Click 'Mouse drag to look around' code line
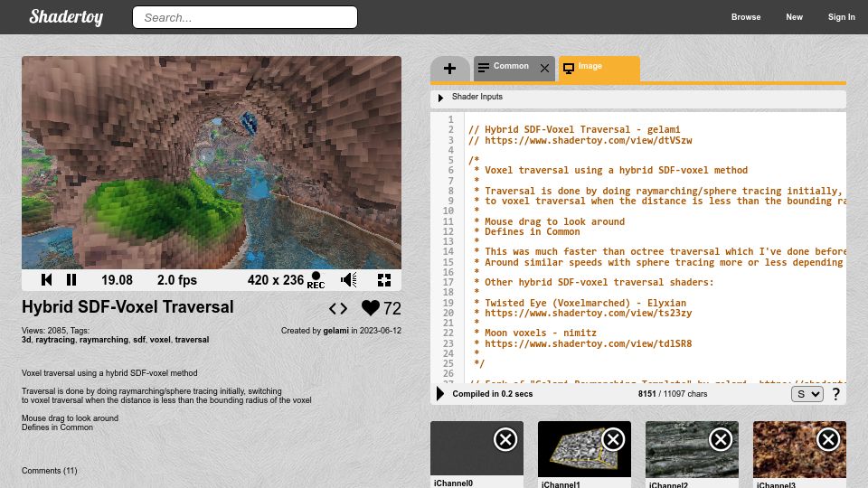The image size is (868, 488). coord(549,221)
